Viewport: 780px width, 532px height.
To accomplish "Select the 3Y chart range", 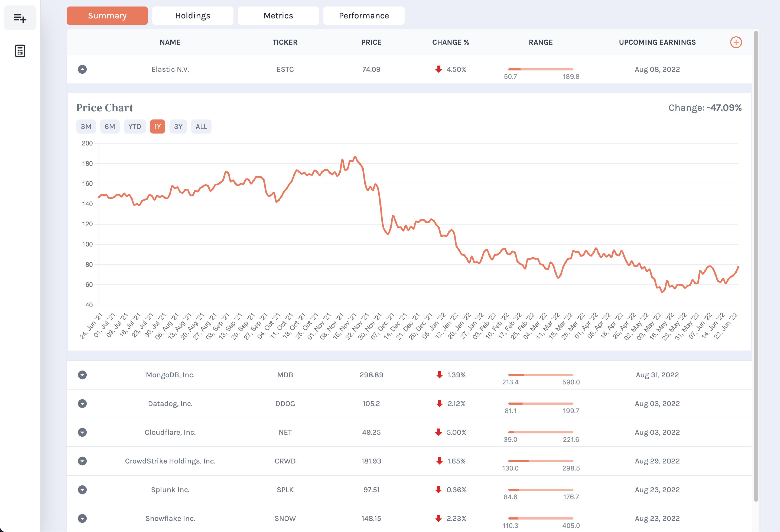I will pyautogui.click(x=178, y=126).
